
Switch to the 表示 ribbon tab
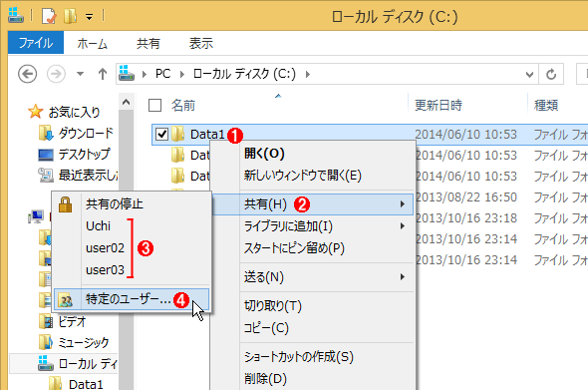(201, 44)
